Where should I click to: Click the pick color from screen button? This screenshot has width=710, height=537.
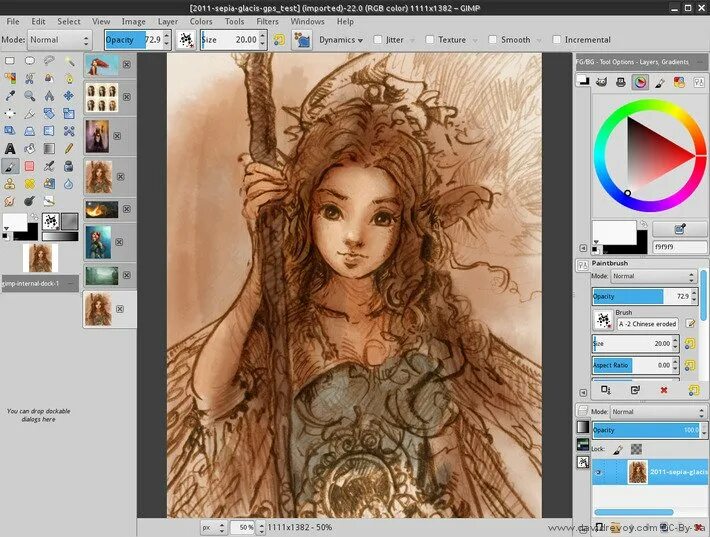(679, 229)
